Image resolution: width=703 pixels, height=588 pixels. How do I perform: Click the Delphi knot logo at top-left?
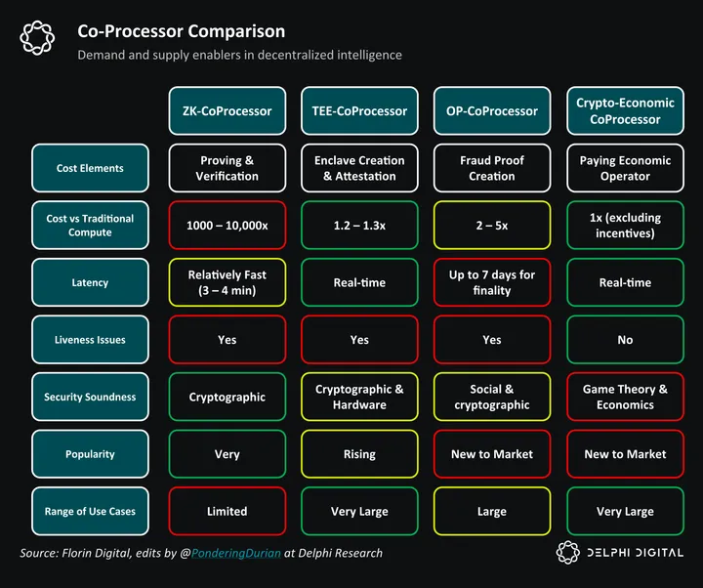pos(38,39)
